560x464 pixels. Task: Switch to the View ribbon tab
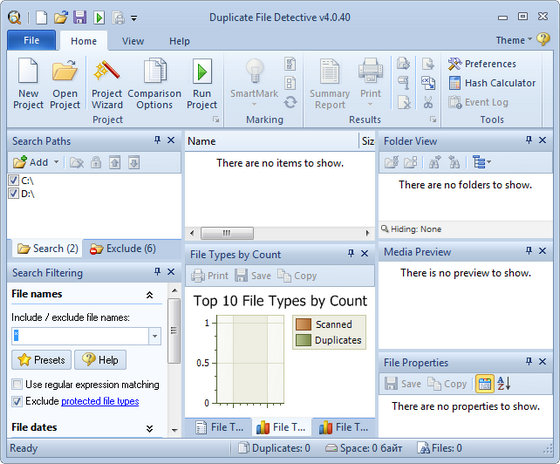click(x=132, y=41)
